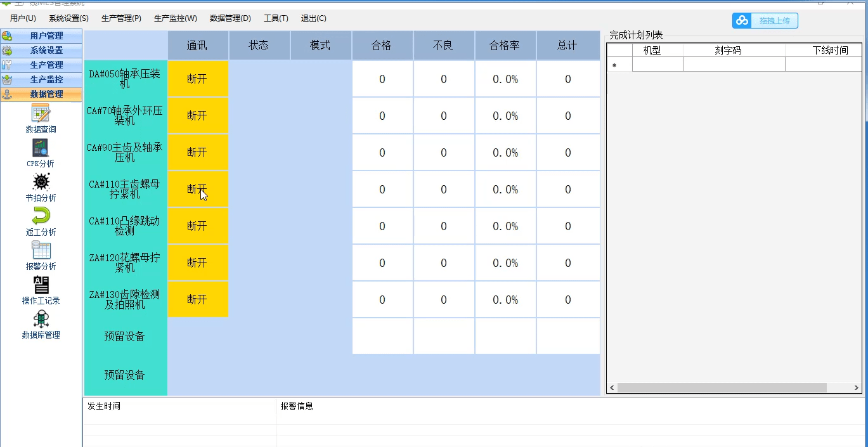Viewport: 868px width, 447px height.
Task: Click the 节拍分析 takt analysis icon
Action: coord(41,183)
